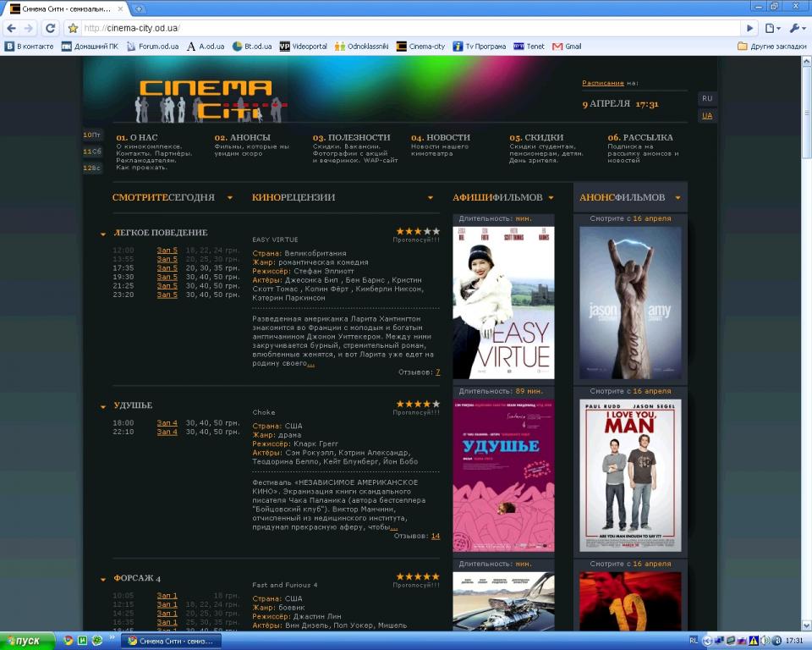Click the browser Back arrow
This screenshot has width=812, height=650.
[12, 28]
